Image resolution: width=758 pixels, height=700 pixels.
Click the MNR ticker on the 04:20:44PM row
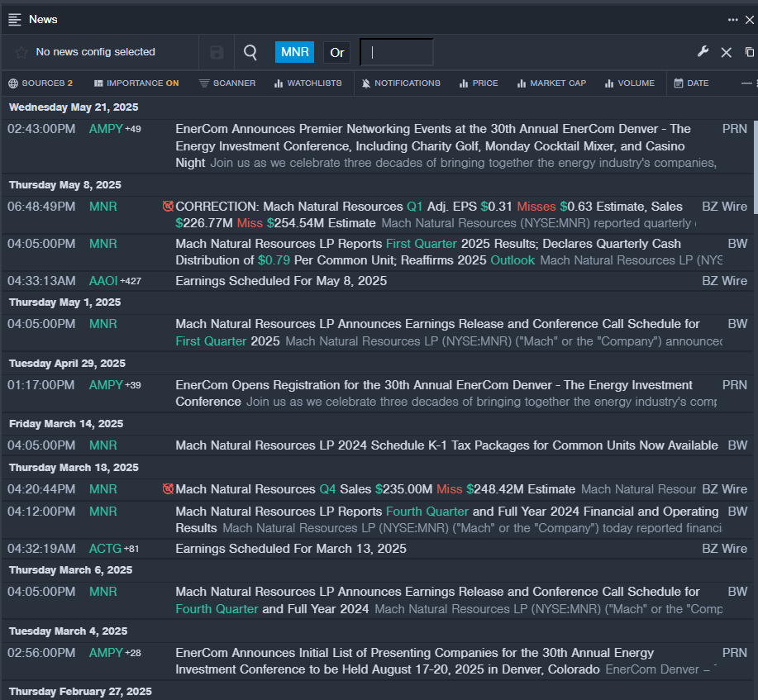pyautogui.click(x=103, y=489)
